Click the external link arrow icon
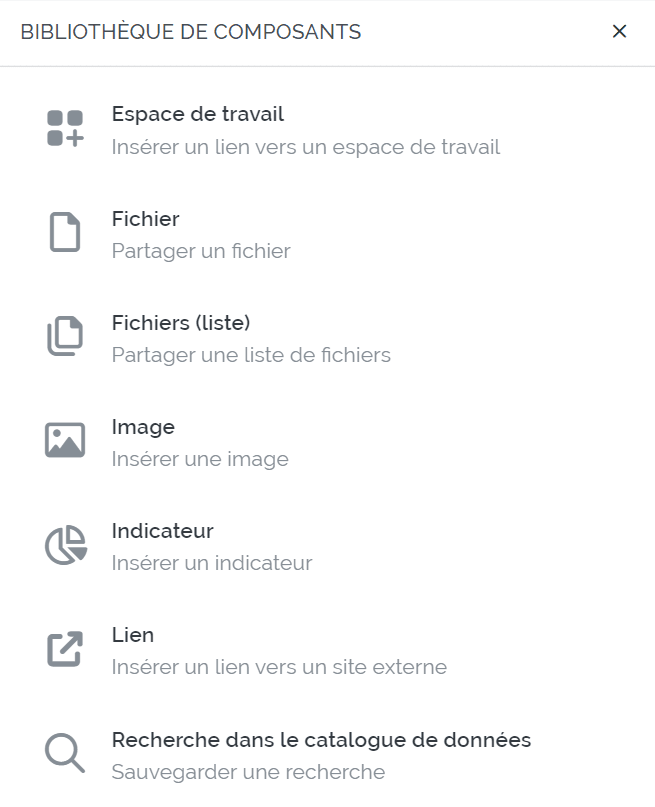Screen dimensions: 655x807 click(65, 649)
